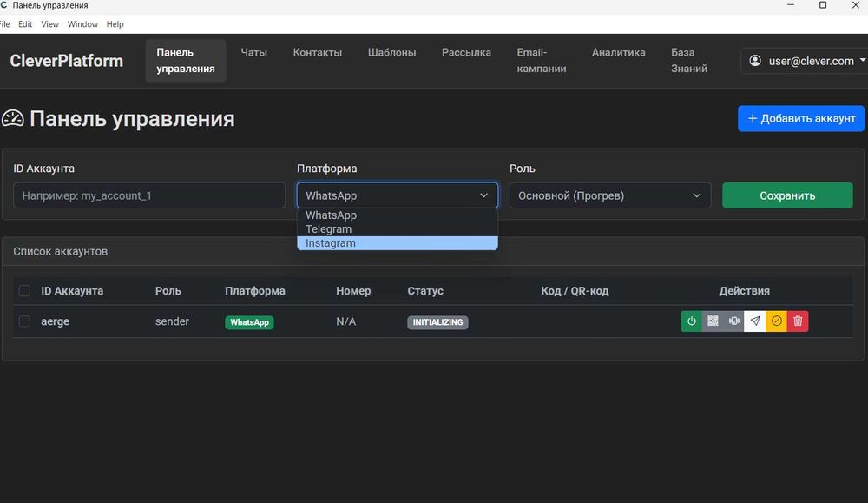Delete account aerge with the trash icon

798,321
